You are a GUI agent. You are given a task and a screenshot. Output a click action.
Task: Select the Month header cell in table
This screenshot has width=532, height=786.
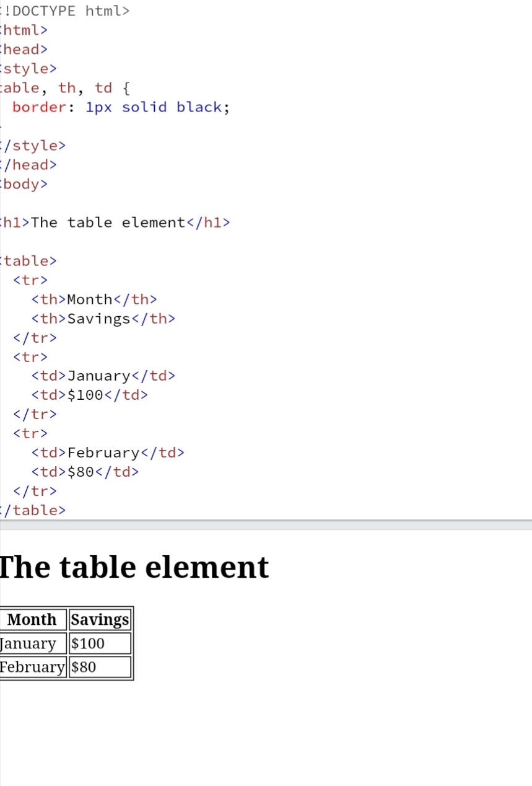point(32,619)
